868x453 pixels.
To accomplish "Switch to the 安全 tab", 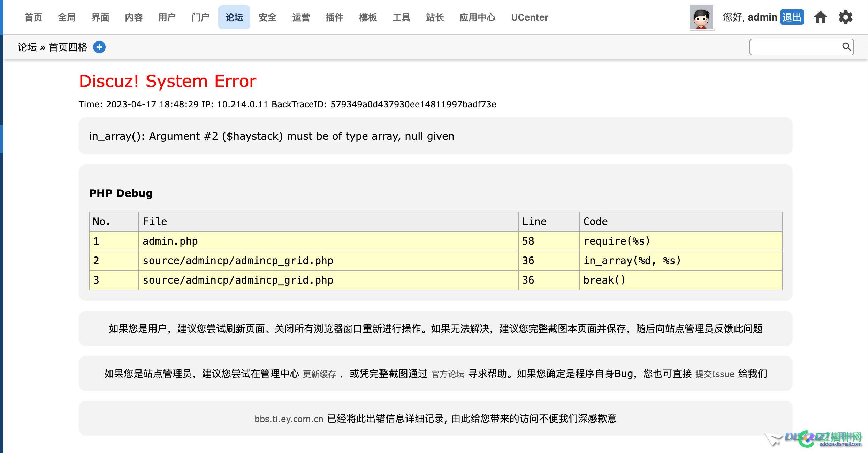I will (x=268, y=17).
